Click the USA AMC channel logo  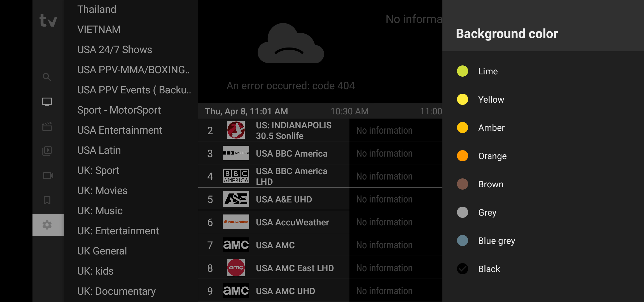[236, 245]
